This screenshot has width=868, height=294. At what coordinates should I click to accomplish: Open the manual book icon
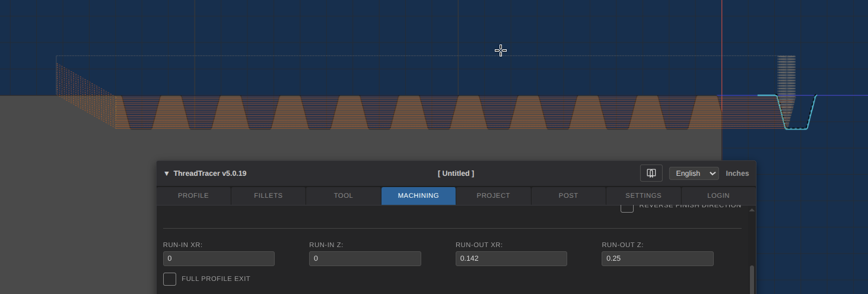[651, 173]
